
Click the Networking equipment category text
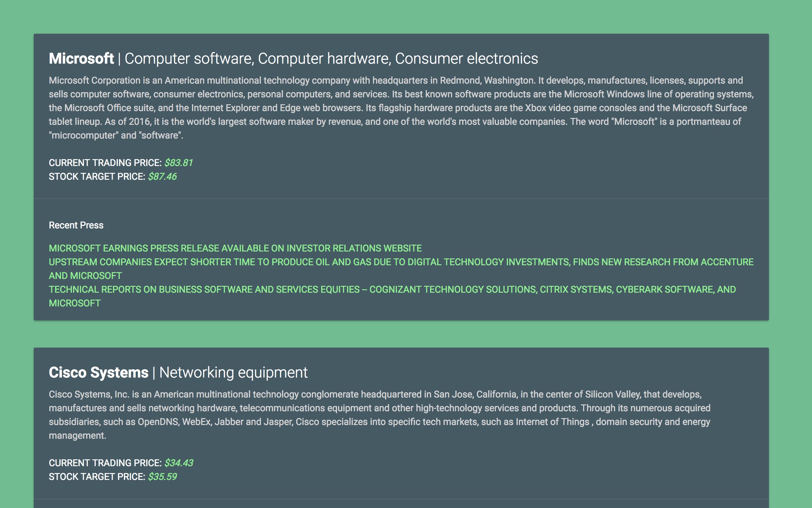point(233,373)
